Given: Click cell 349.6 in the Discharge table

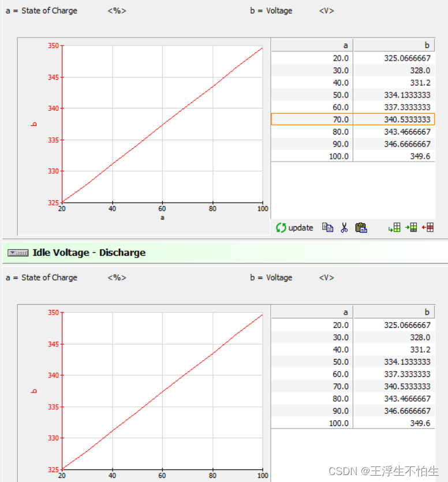Looking at the screenshot, I should 394,423.
